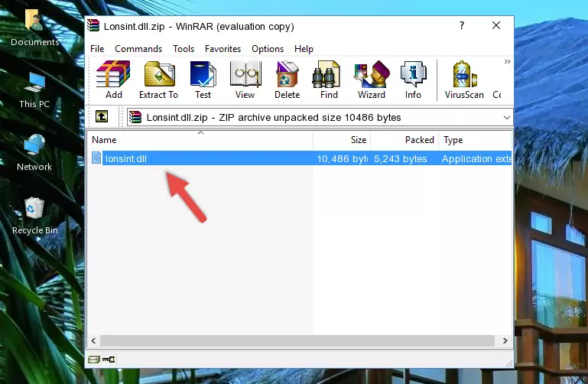Image resolution: width=588 pixels, height=384 pixels.
Task: Click the question mark help button in title bar
Action: click(462, 25)
